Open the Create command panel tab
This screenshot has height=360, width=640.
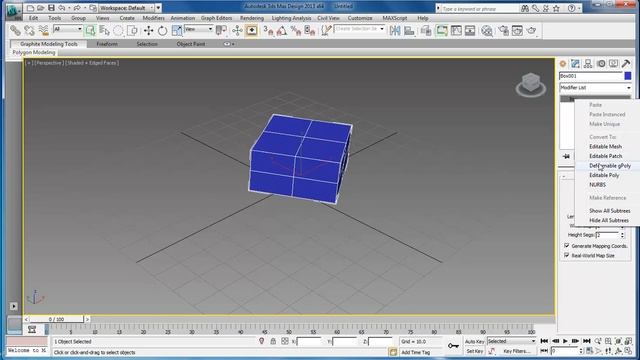[563, 64]
